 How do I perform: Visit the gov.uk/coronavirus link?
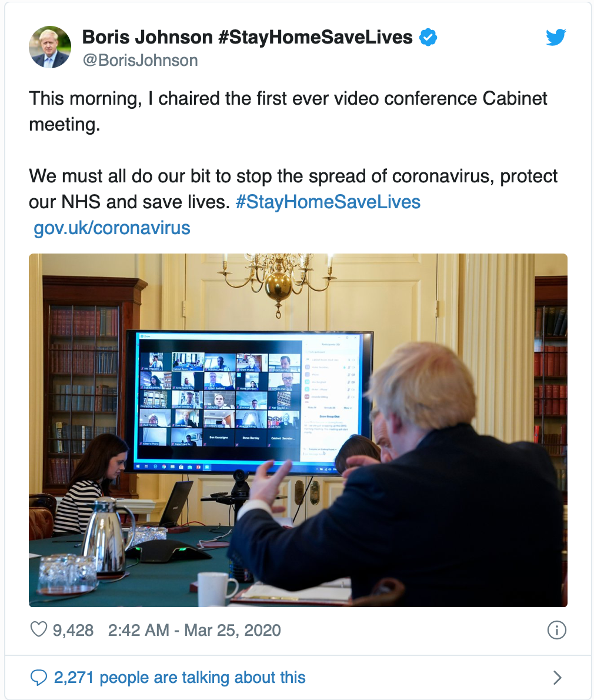[112, 228]
